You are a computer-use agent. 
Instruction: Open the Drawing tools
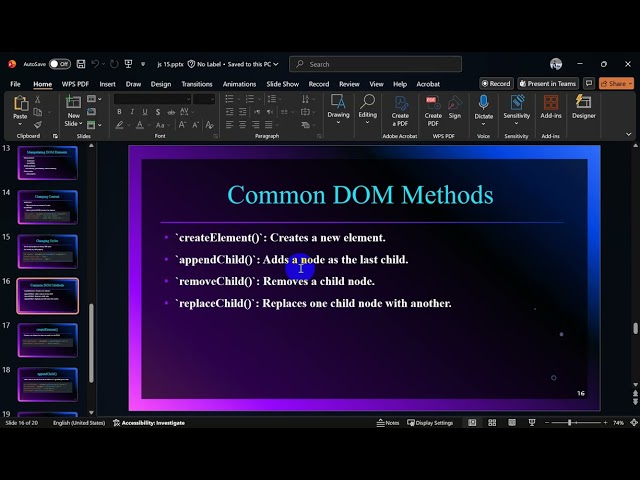click(x=338, y=109)
